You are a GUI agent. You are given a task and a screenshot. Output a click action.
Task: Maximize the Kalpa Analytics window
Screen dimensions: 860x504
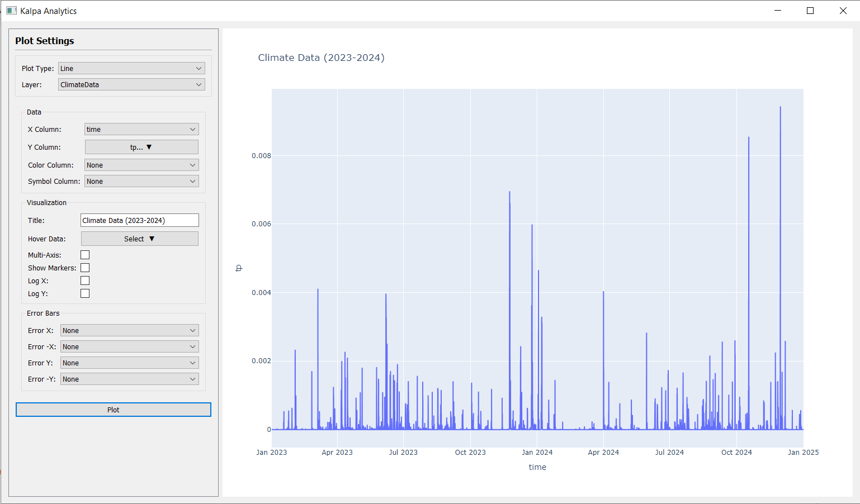pyautogui.click(x=810, y=11)
